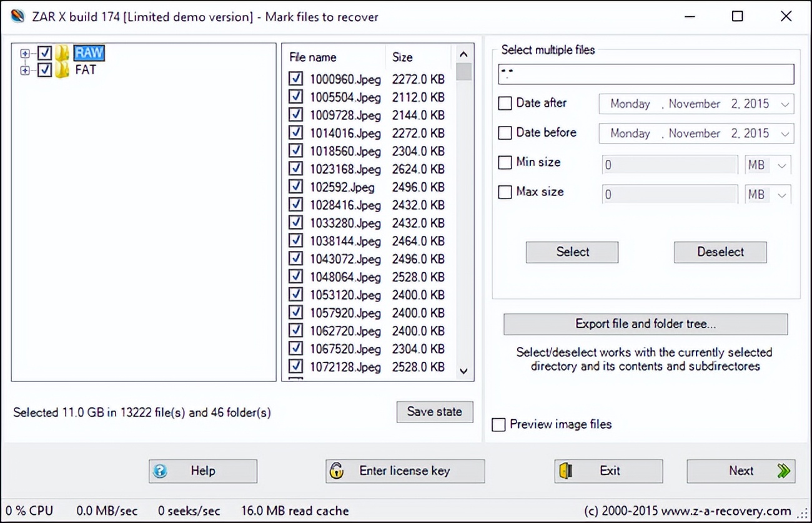The height and width of the screenshot is (523, 812).
Task: Click the file list vertical scrollbar thumb
Action: click(463, 72)
